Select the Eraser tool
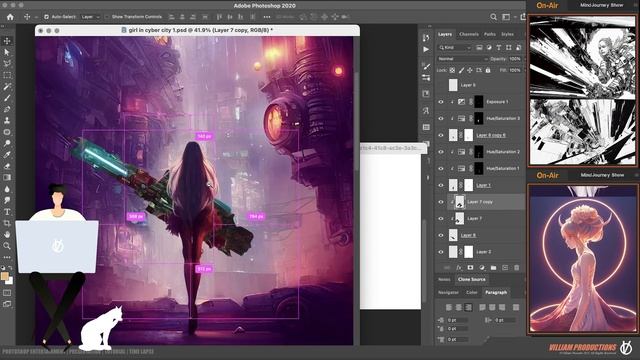 [x=7, y=166]
